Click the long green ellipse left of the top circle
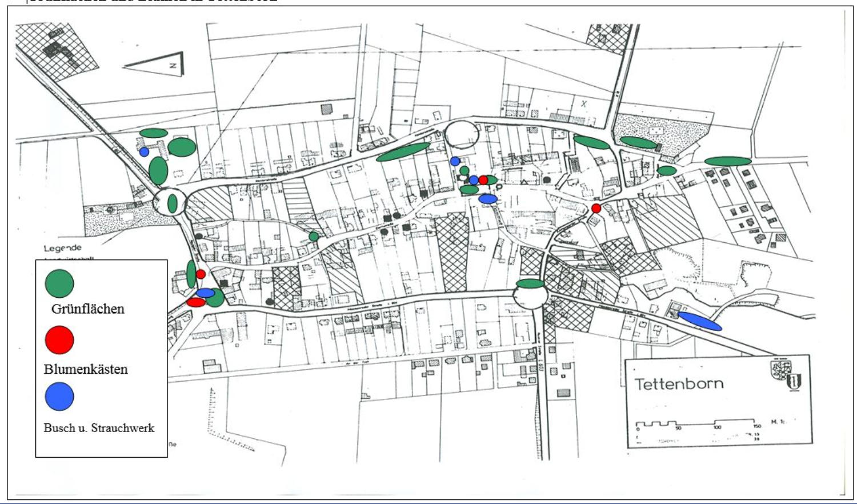The width and height of the screenshot is (857, 504). click(403, 152)
